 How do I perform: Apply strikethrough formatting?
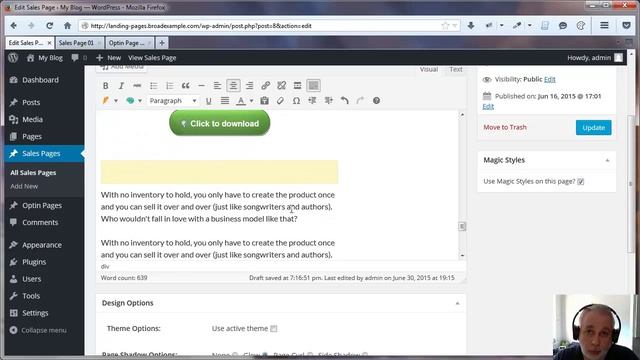(137, 86)
